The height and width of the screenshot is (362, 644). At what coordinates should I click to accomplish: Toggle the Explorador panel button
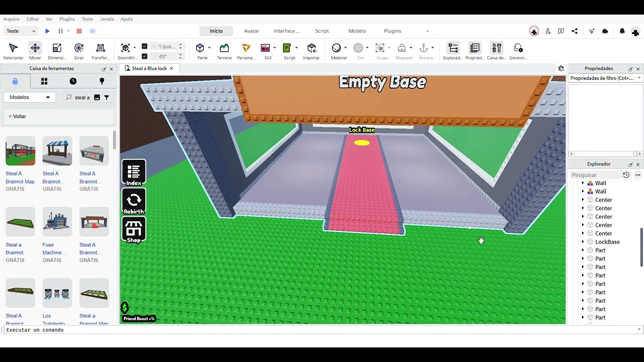tap(453, 51)
